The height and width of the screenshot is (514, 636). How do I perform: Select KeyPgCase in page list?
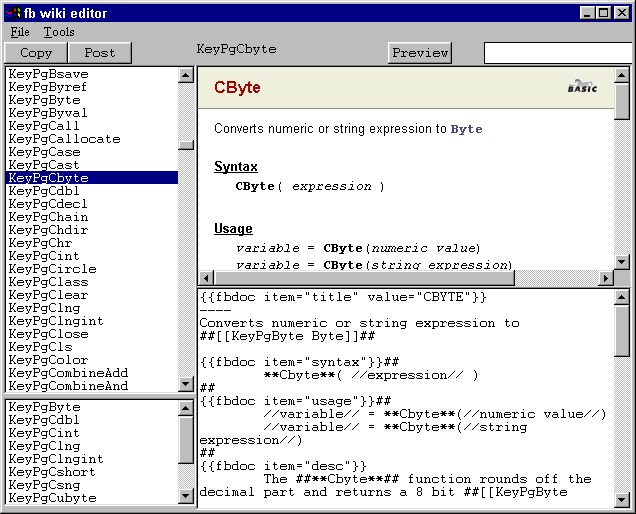click(x=92, y=152)
